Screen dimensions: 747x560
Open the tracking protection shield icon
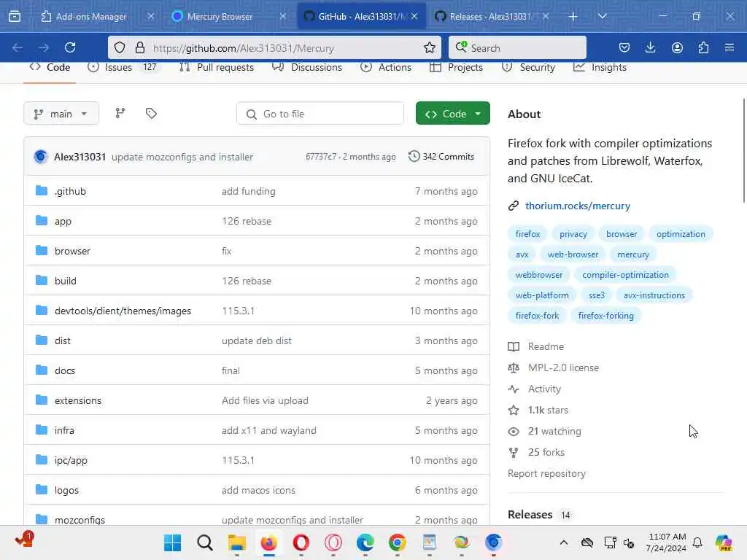120,47
